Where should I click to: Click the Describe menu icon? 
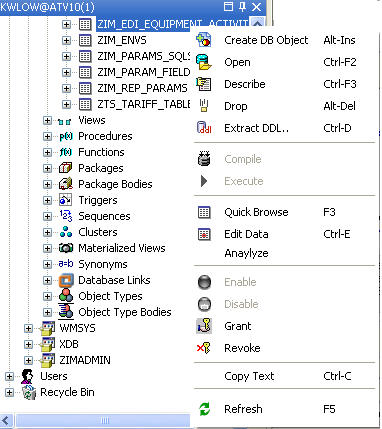pos(204,84)
